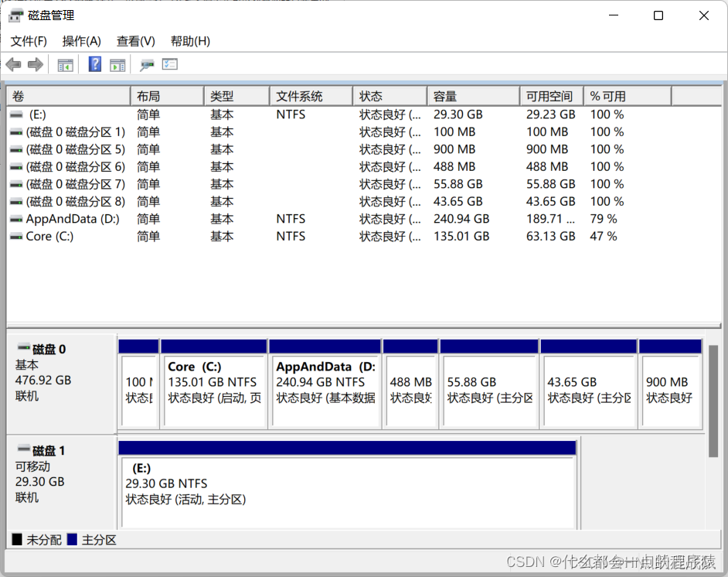Image resolution: width=728 pixels, height=577 pixels.
Task: Sort by the 容量 column header
Action: [474, 96]
